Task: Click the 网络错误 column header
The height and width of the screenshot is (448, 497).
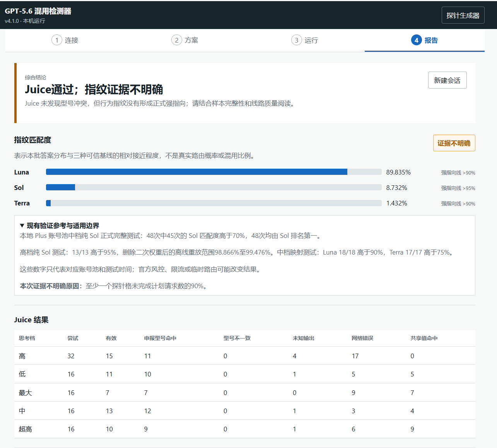Action: [362, 338]
